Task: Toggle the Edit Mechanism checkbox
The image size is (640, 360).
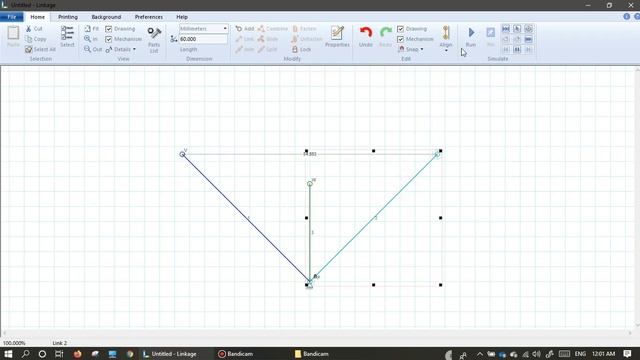Action: coord(400,39)
